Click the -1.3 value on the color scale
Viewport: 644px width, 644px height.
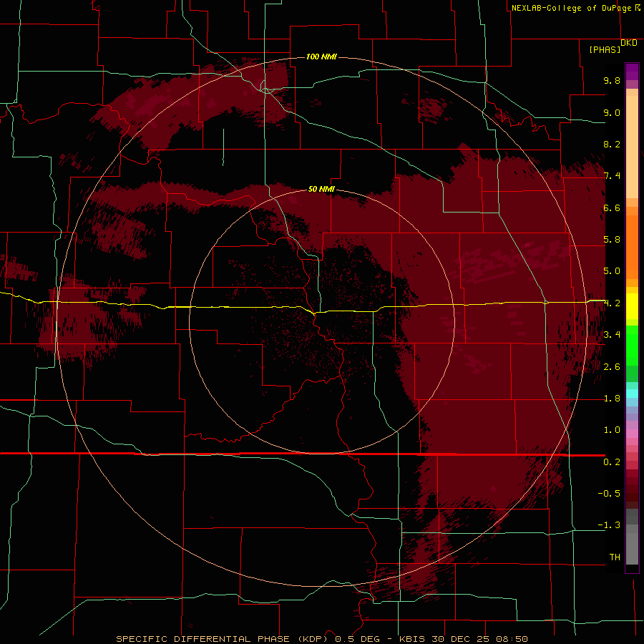click(609, 525)
